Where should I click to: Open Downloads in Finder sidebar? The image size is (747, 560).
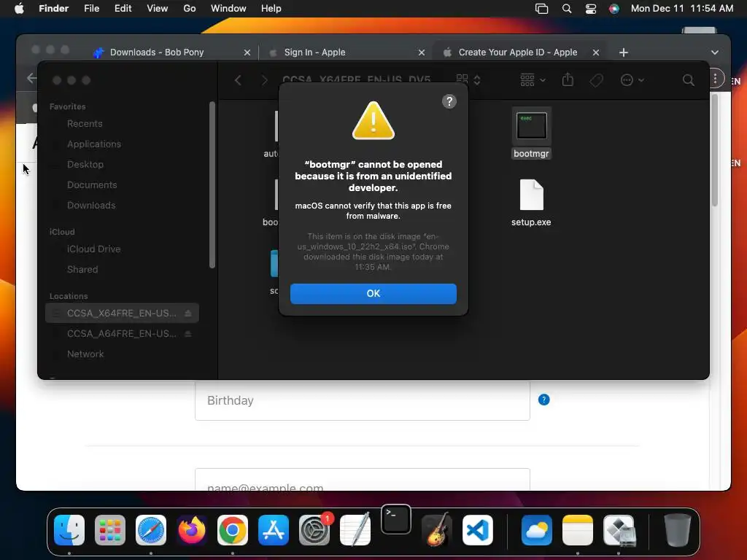coord(91,206)
